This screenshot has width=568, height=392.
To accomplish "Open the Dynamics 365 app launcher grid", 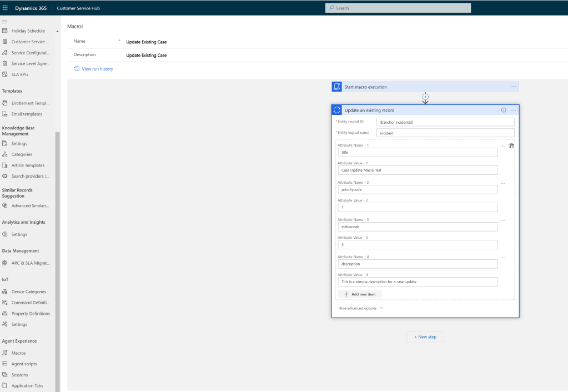I will coord(6,8).
